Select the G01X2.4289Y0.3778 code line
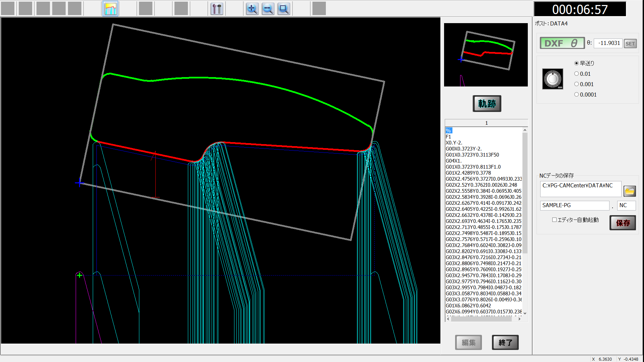Screen dimensions: 644x362 tap(468, 173)
